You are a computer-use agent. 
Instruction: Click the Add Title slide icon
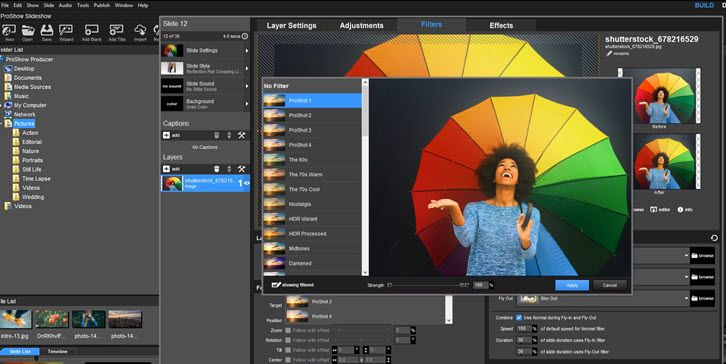coord(116,31)
